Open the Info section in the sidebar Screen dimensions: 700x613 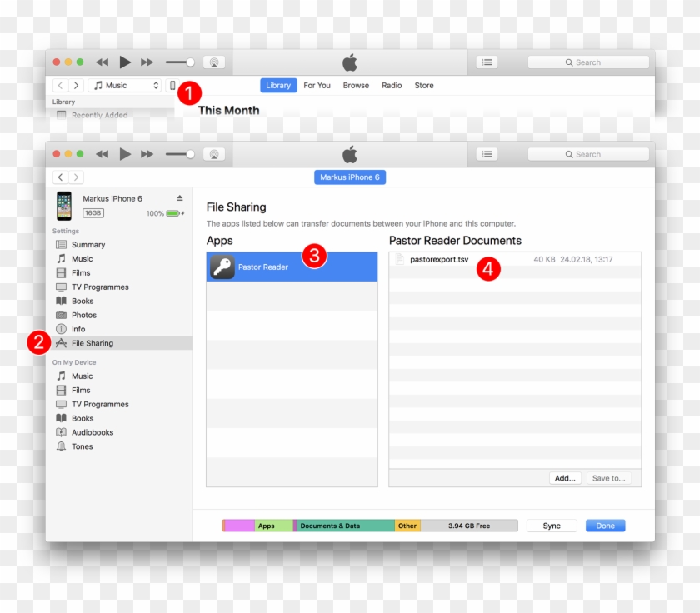click(81, 328)
